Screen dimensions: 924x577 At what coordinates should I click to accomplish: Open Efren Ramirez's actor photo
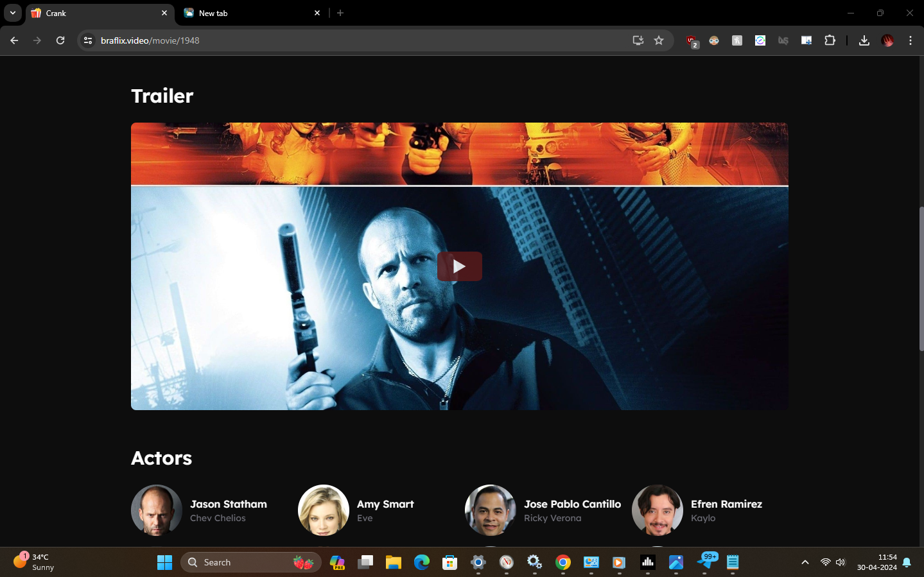[658, 510]
